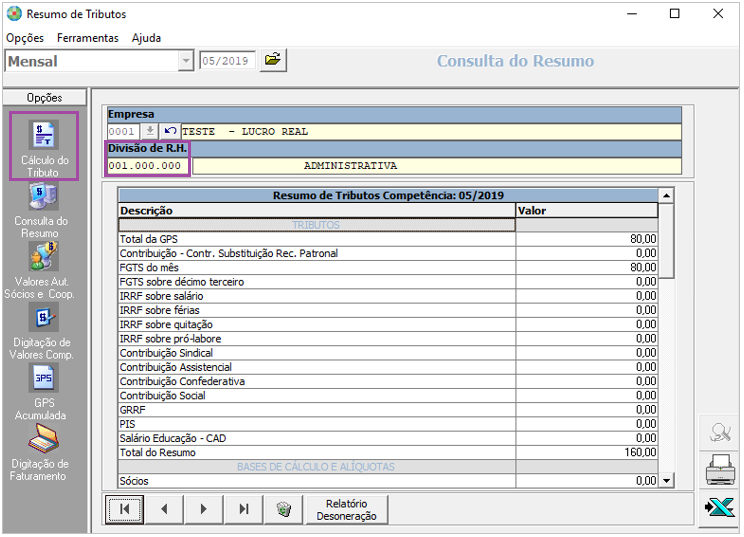Open the Ferramentas menu
The height and width of the screenshot is (537, 744).
[x=88, y=38]
